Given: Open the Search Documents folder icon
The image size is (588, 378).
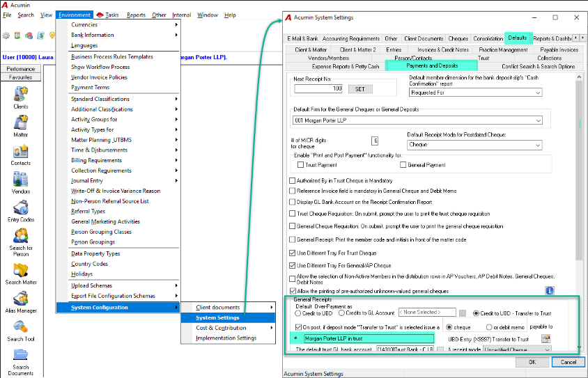Looking at the screenshot, I should click(x=21, y=355).
